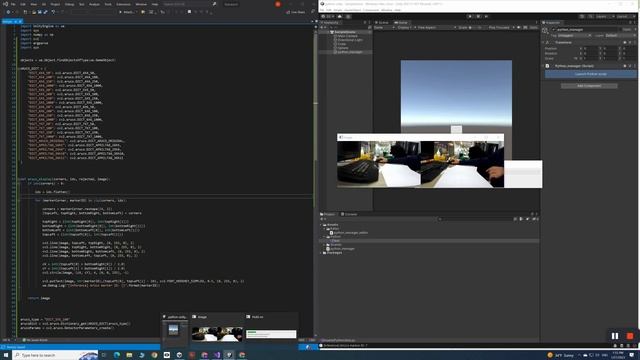Open the File menu in Visual Studio
640x360 pixels.
[13, 4]
